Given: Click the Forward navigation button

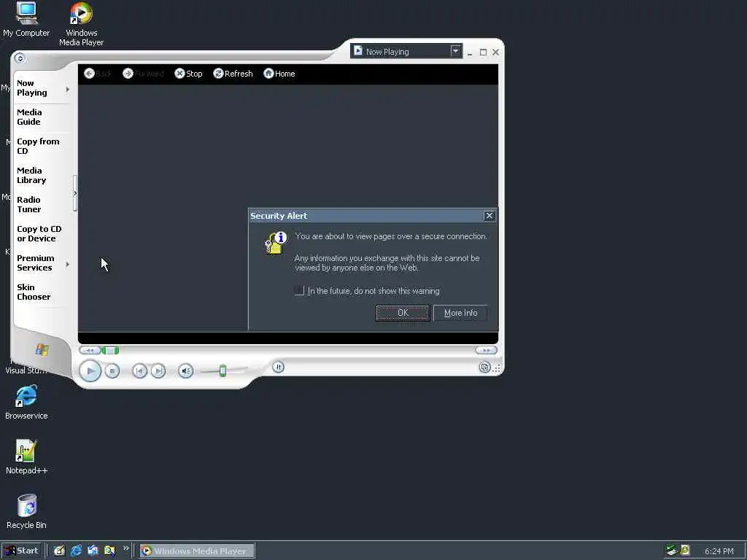Looking at the screenshot, I should tap(143, 74).
